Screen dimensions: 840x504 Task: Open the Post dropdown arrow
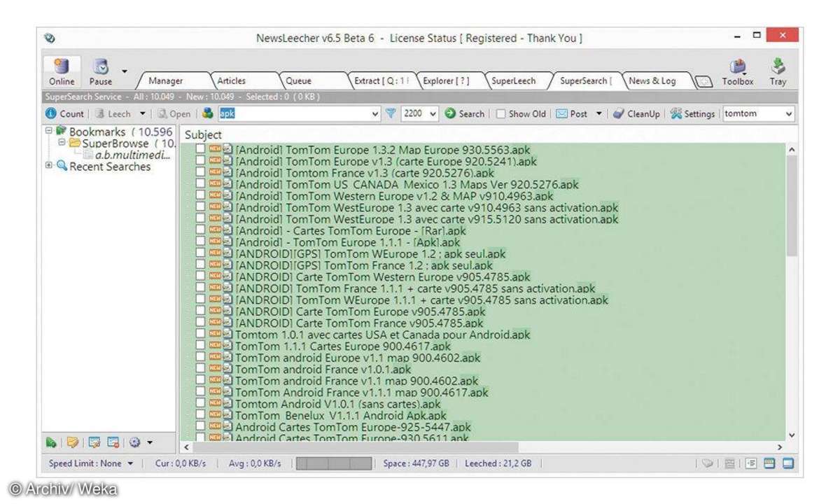coord(598,113)
